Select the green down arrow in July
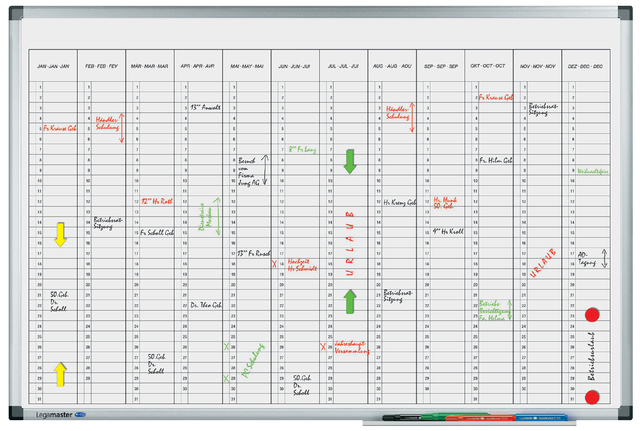The width and height of the screenshot is (640, 431). (x=350, y=160)
